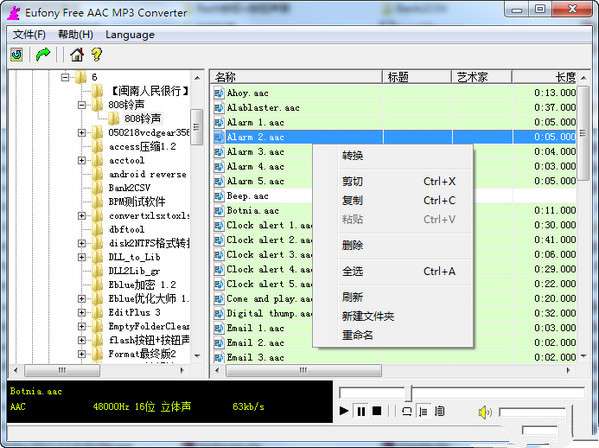Mute audio via the yellow speaker icon
Image resolution: width=599 pixels, height=448 pixels.
[x=484, y=412]
